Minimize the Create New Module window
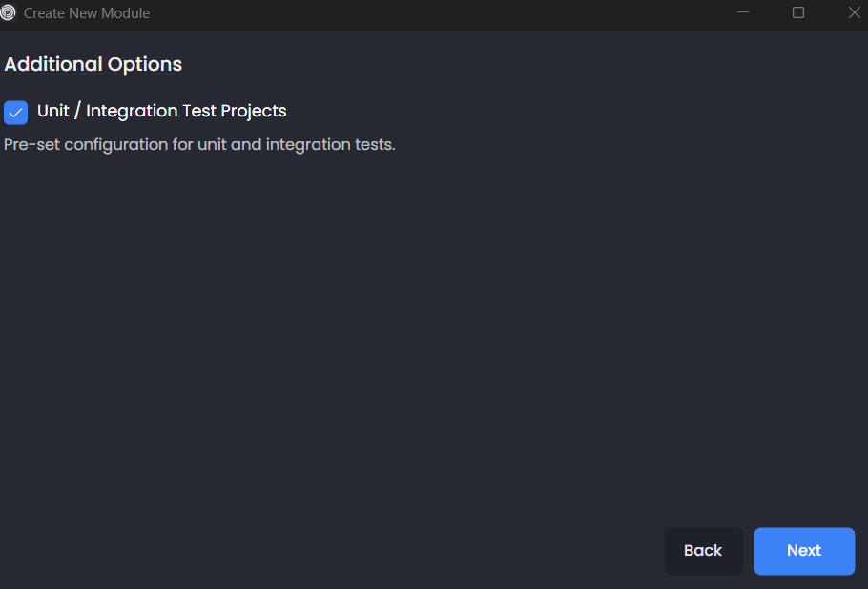This screenshot has height=589, width=868. (x=743, y=13)
